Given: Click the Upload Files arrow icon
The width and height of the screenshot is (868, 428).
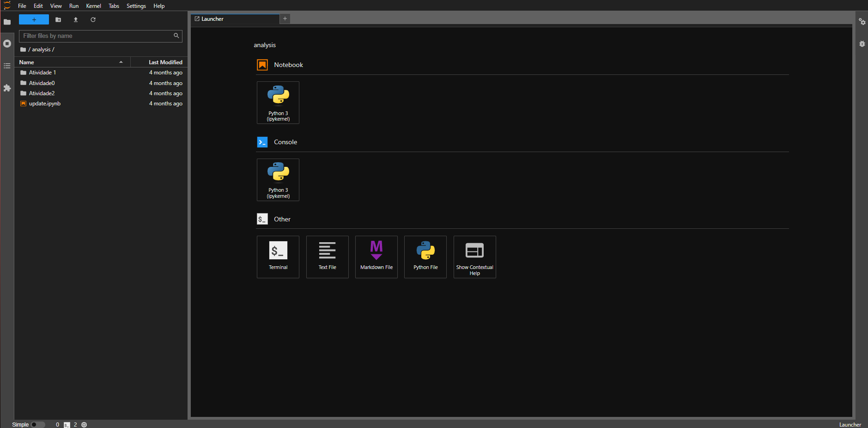Looking at the screenshot, I should pos(76,19).
